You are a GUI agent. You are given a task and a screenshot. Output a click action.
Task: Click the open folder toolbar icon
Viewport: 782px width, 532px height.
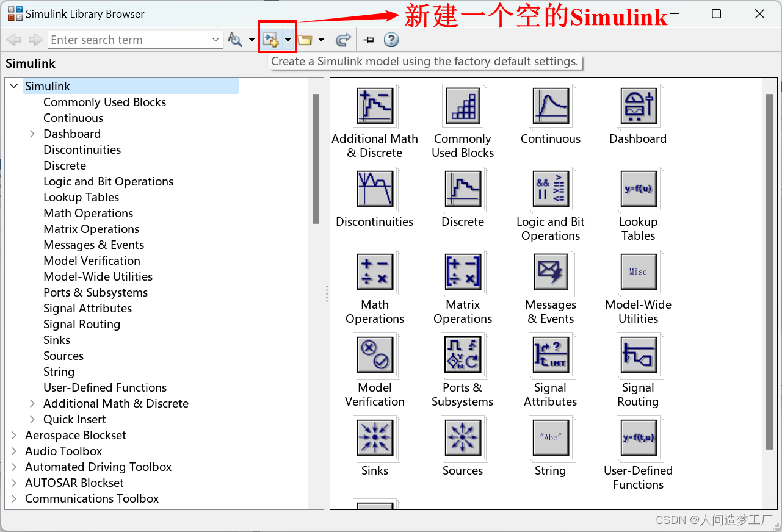[305, 40]
